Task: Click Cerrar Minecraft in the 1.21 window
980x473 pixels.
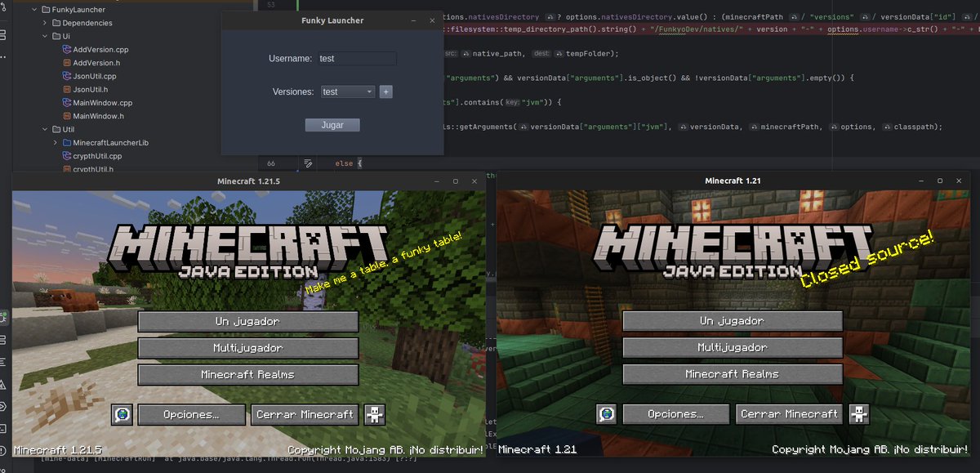Action: (x=790, y=414)
